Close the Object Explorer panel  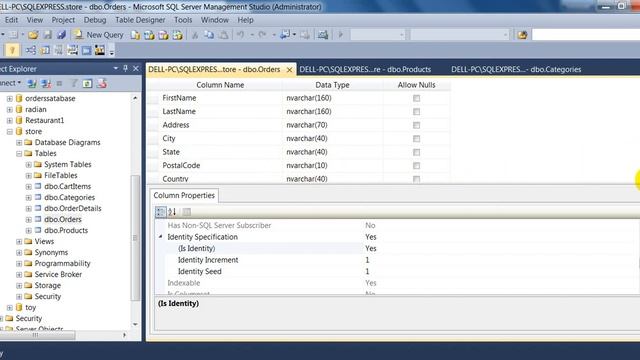click(136, 69)
